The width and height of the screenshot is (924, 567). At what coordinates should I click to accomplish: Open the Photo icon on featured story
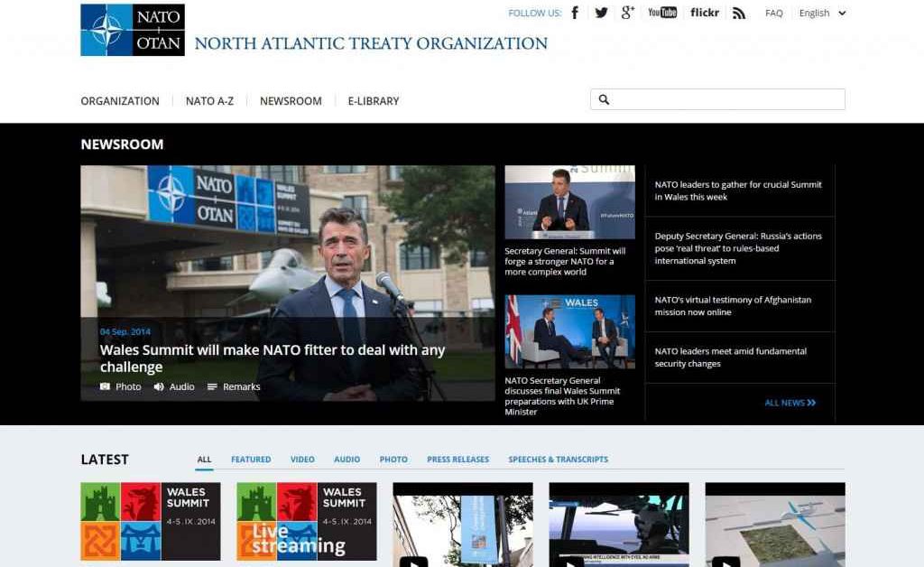(105, 386)
